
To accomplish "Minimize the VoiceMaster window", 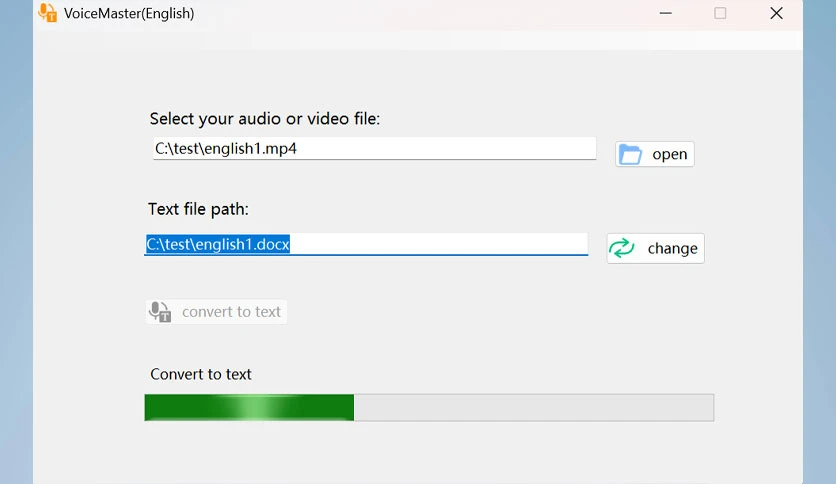I will pos(665,13).
